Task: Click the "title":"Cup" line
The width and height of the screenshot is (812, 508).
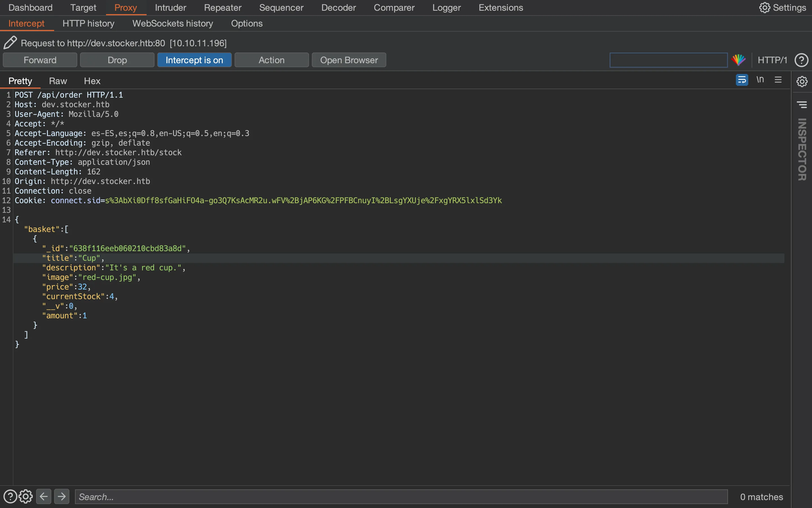Action: [73, 258]
